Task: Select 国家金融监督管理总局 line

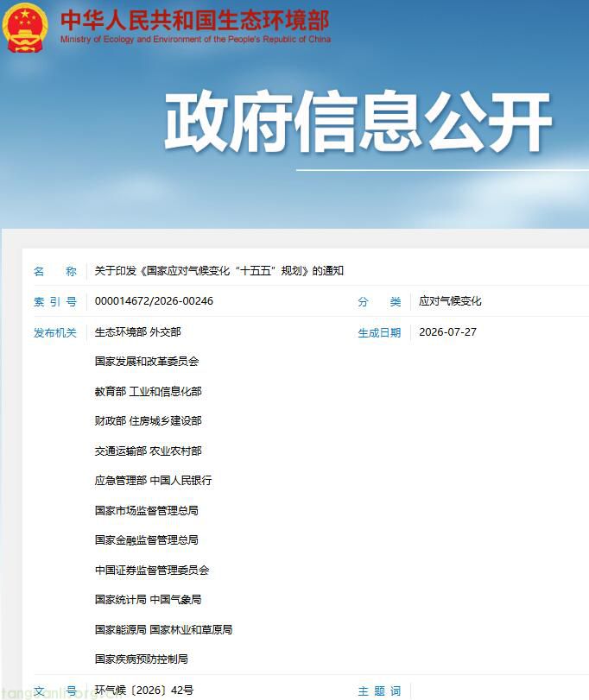Action: point(147,539)
